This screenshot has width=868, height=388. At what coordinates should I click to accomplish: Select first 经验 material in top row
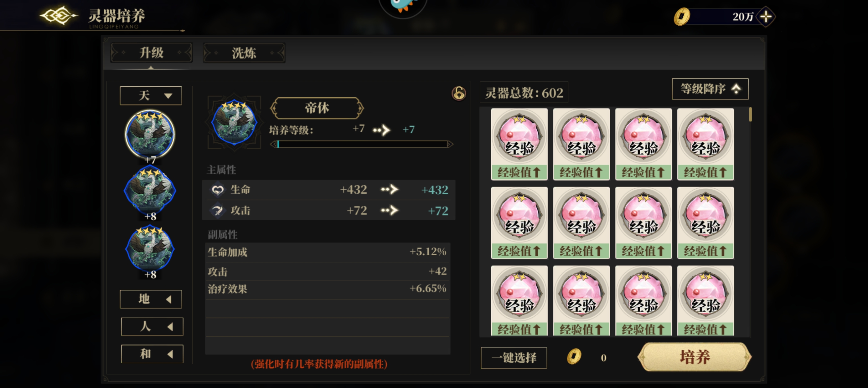click(519, 144)
